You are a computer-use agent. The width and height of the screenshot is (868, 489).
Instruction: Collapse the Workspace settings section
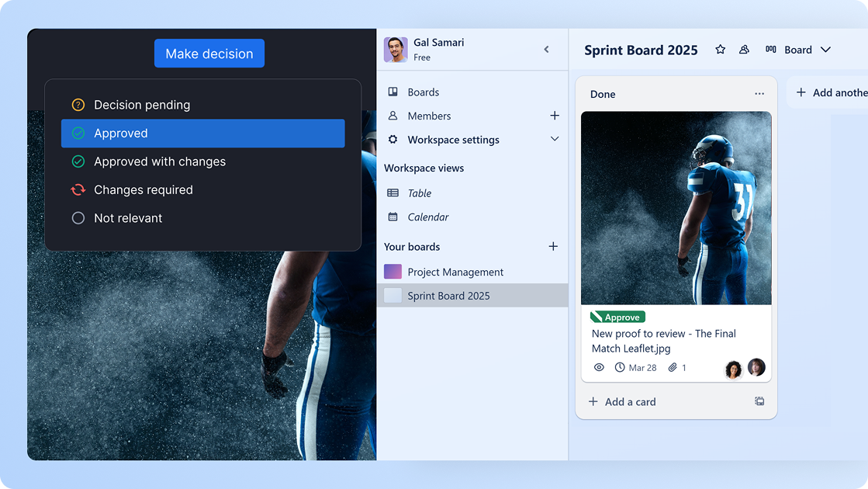pos(555,139)
